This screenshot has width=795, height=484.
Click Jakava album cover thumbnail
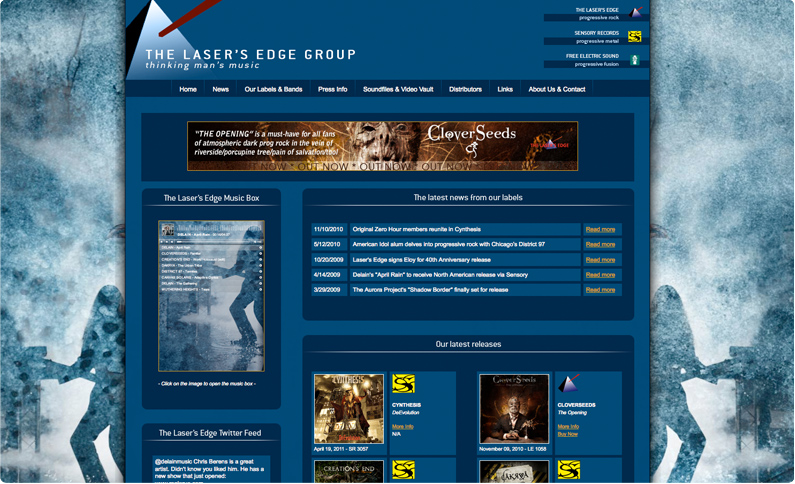514,471
